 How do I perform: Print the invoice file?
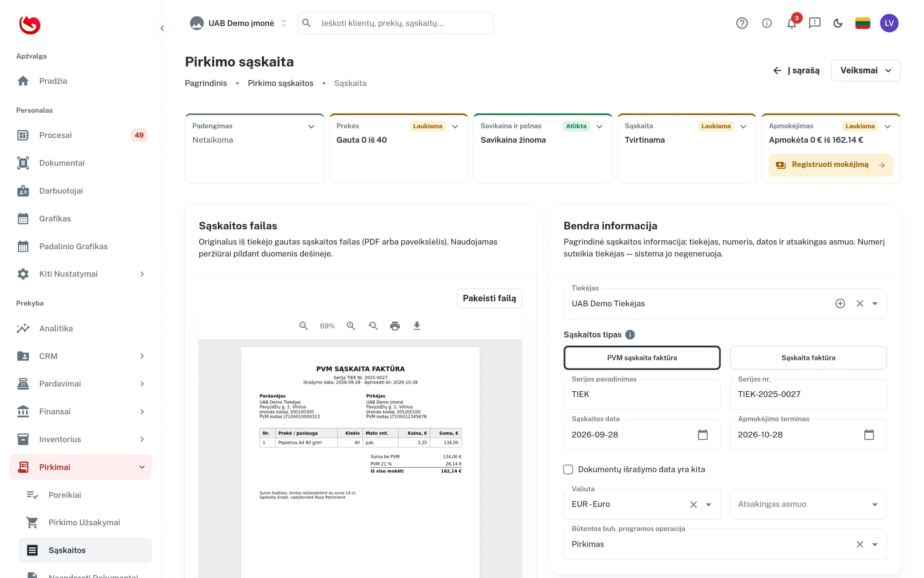395,326
